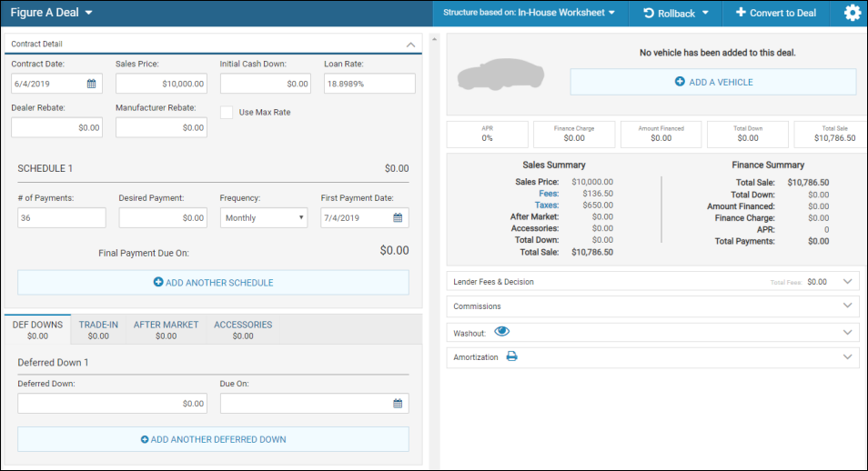Select the DEF DOWNS tab

[x=37, y=330]
